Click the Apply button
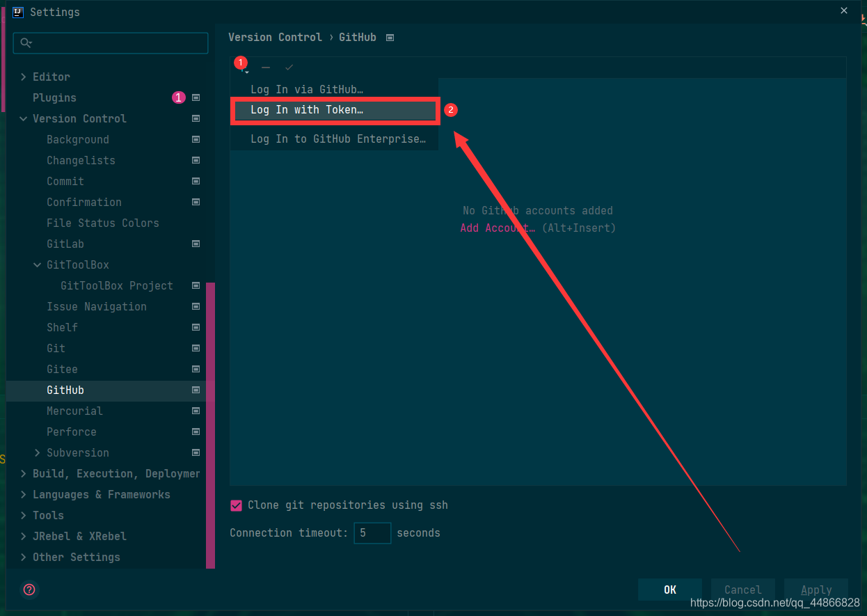867x616 pixels. (x=816, y=590)
